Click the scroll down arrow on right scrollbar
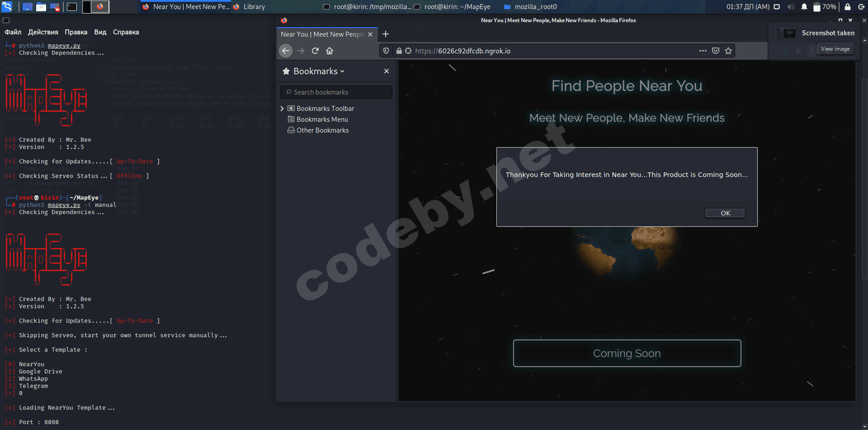This screenshot has height=430, width=868. click(865, 426)
